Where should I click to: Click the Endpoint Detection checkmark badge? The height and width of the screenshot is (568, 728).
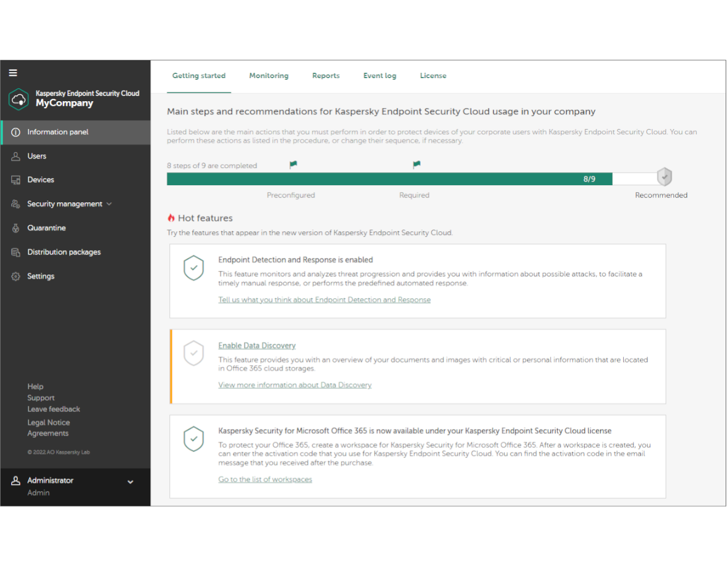tap(194, 268)
